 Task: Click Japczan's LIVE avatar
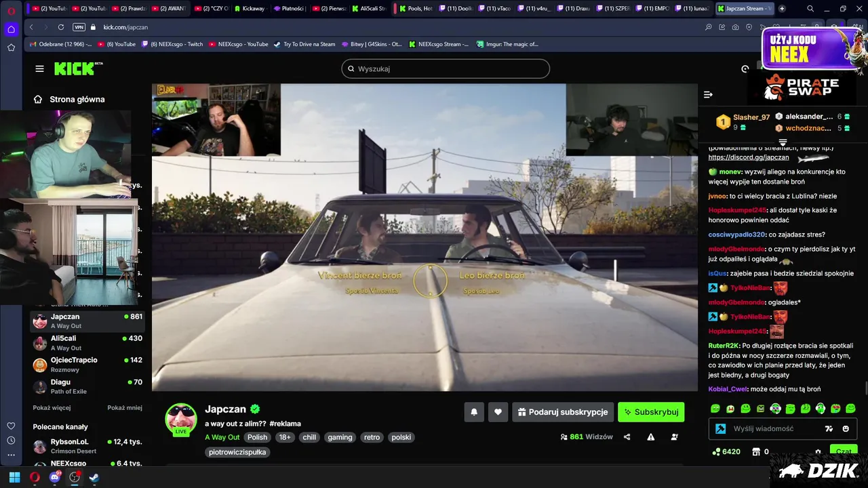point(181,419)
